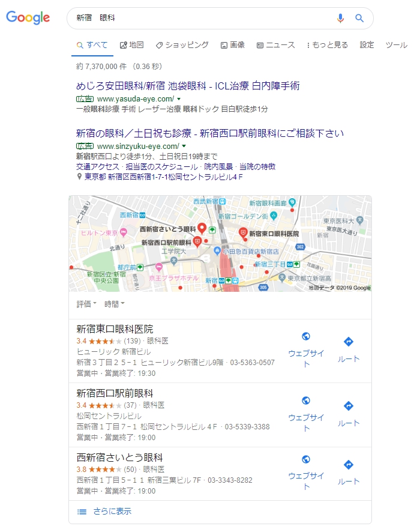Open the 院内風景 sitelink
This screenshot has height=532, width=414.
coord(218,166)
